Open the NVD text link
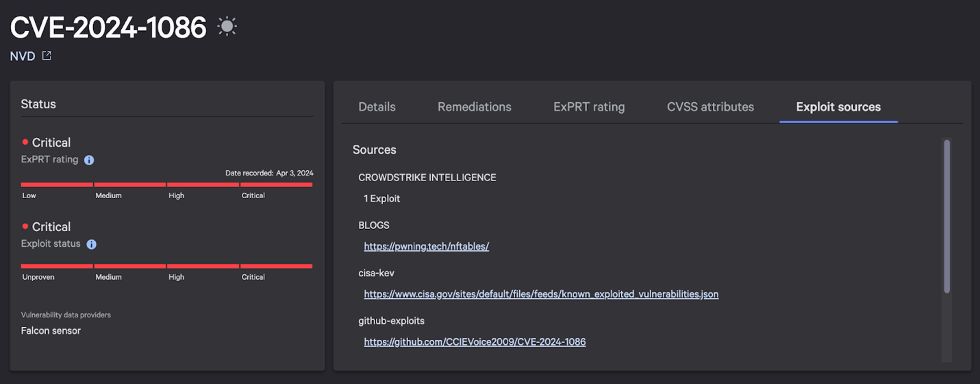Image resolution: width=980 pixels, height=384 pixels. [x=23, y=56]
